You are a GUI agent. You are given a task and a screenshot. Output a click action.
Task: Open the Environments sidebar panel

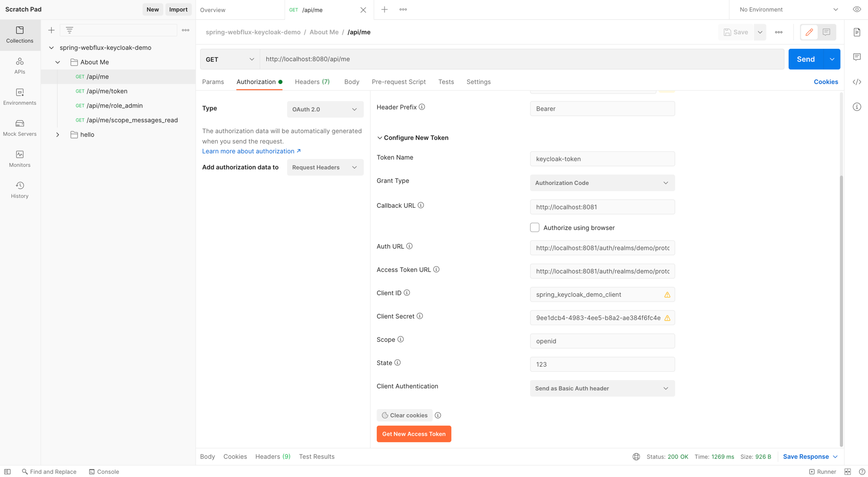[20, 97]
